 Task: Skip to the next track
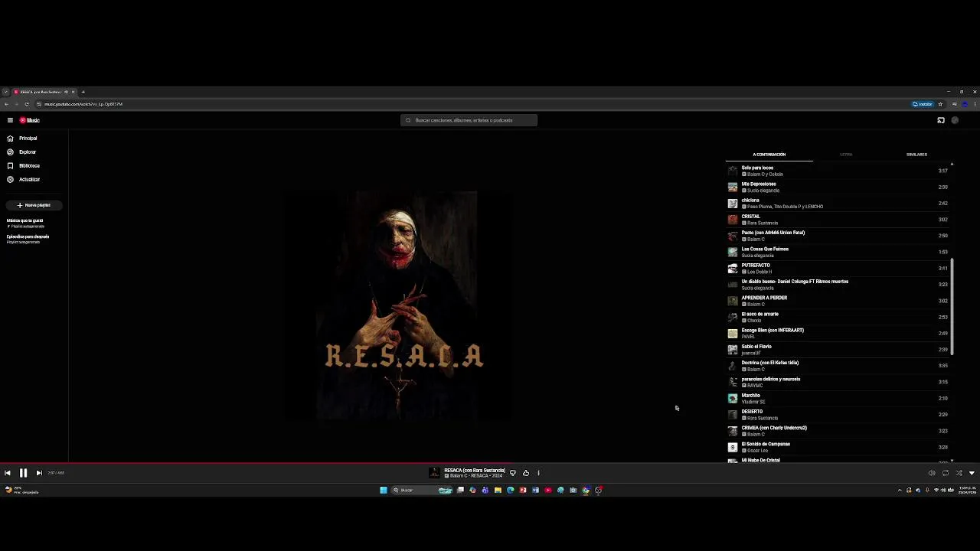coord(39,473)
